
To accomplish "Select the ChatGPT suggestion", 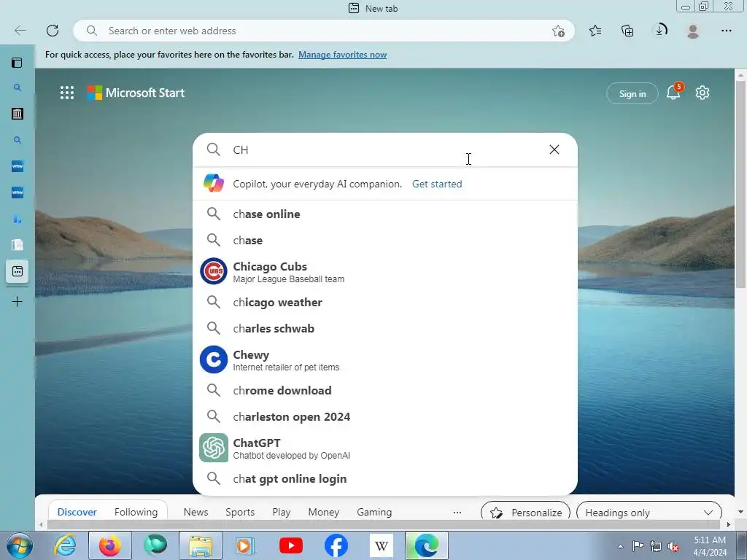I will (x=385, y=448).
